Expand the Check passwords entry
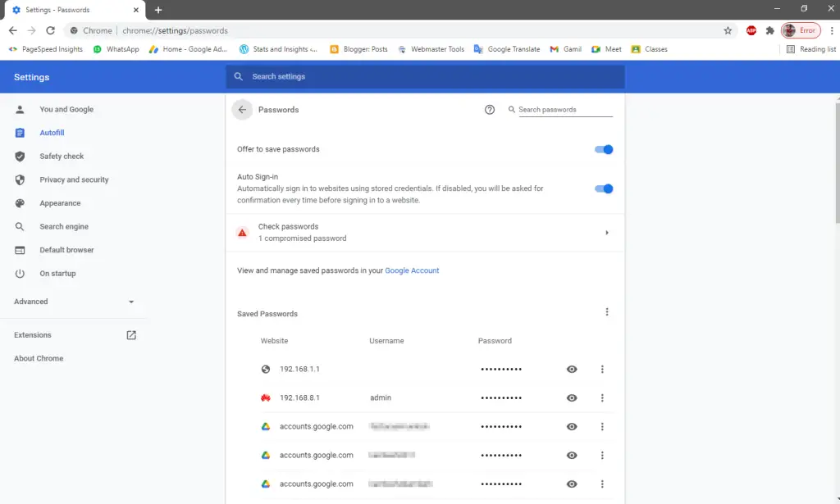 point(607,232)
